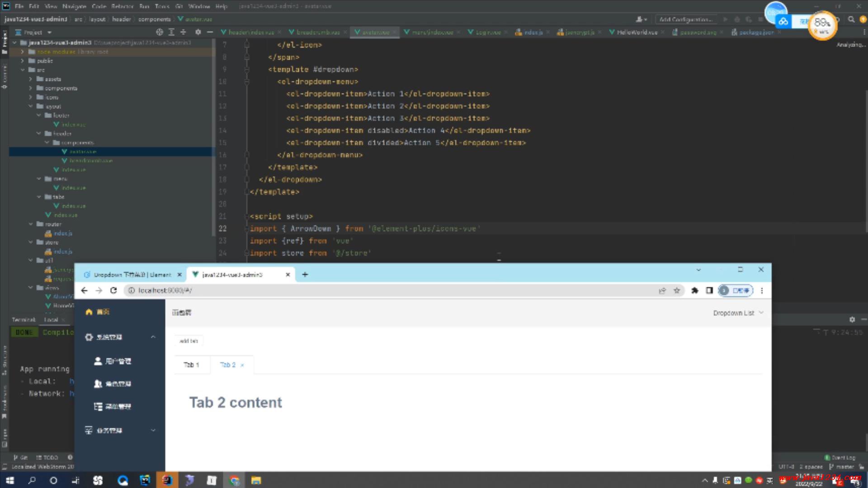Click the home icon in the web app sidebar
The height and width of the screenshot is (488, 868).
[x=89, y=312]
